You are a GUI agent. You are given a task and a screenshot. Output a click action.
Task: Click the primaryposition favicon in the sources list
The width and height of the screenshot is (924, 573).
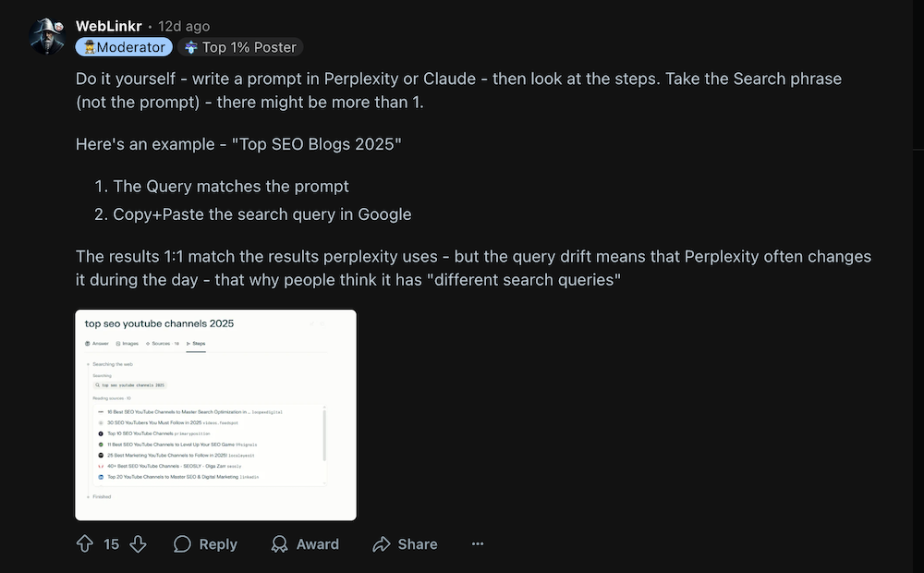[101, 433]
